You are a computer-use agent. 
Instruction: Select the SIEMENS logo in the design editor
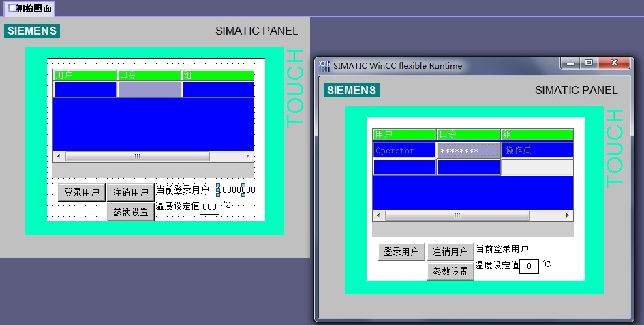click(x=32, y=31)
